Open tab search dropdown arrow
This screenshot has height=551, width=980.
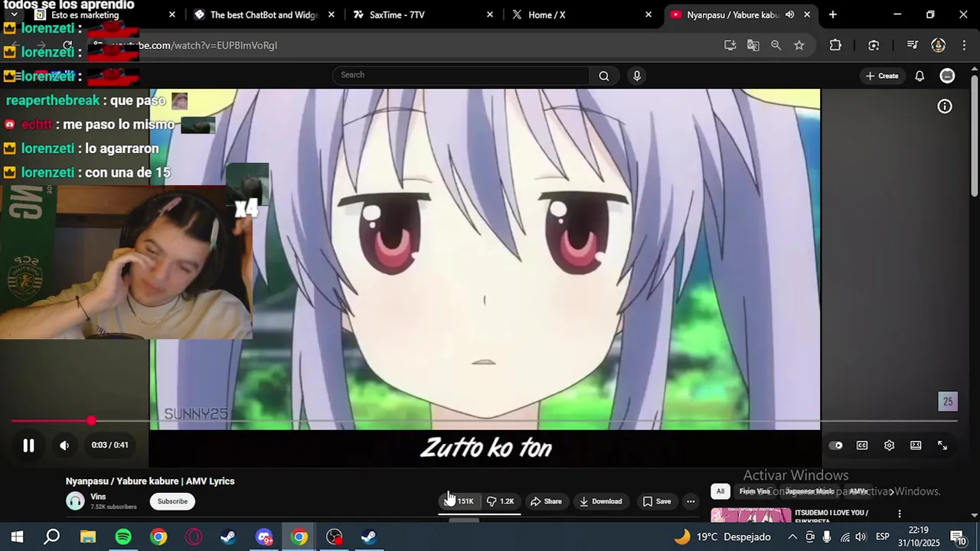14,15
